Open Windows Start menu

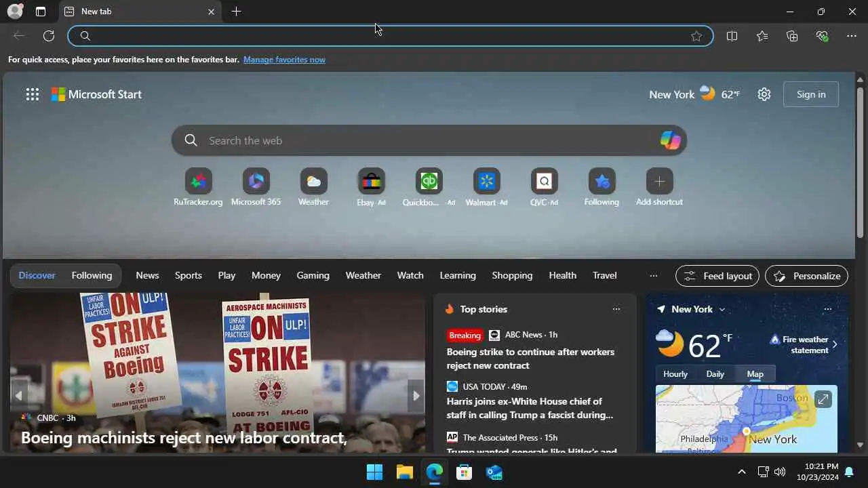(x=374, y=472)
